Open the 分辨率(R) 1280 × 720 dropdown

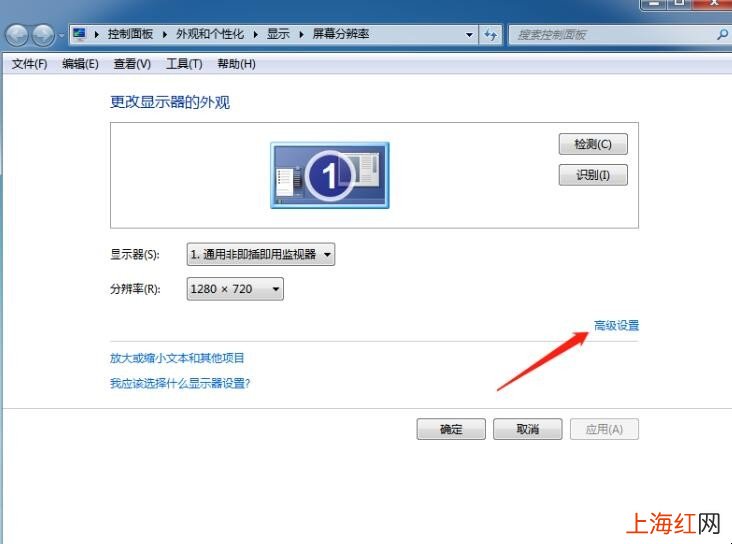coord(235,289)
